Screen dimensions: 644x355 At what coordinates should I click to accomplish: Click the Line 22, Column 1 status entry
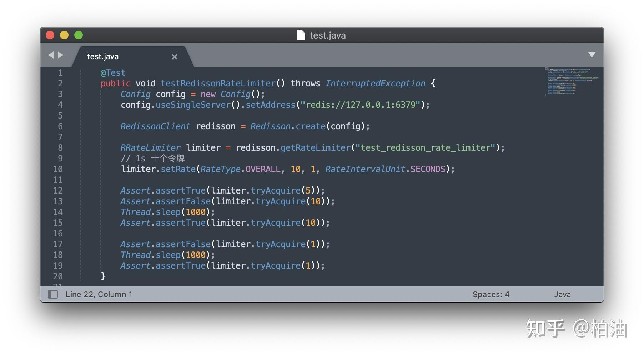coord(99,294)
